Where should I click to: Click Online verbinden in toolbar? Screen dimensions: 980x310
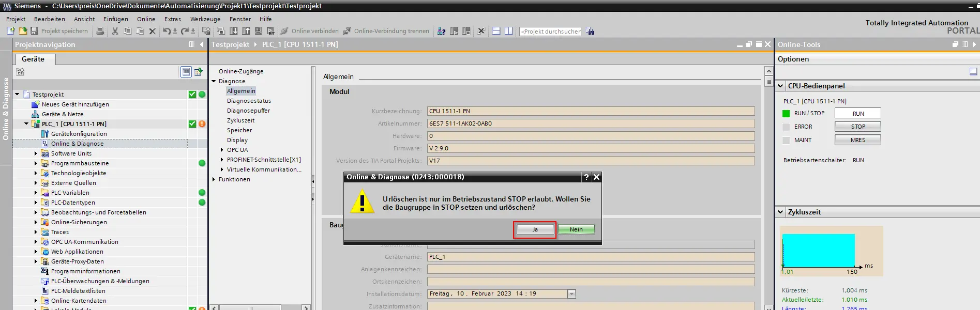click(310, 31)
